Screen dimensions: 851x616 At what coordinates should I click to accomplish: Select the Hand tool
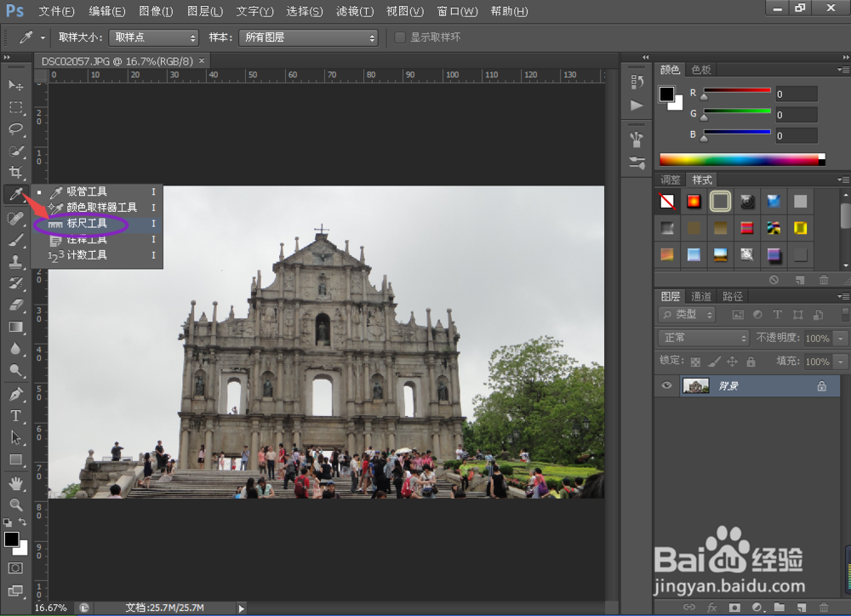coord(15,483)
